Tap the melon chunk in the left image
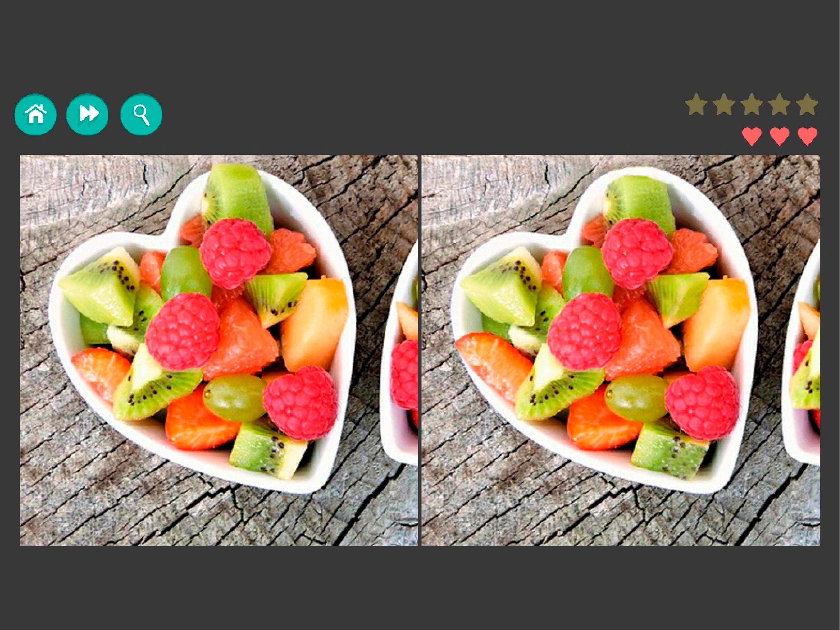 point(315,325)
